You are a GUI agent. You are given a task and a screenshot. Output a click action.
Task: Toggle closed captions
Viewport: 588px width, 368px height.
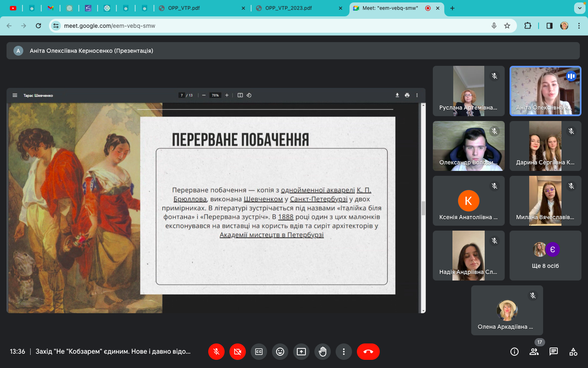[259, 352]
